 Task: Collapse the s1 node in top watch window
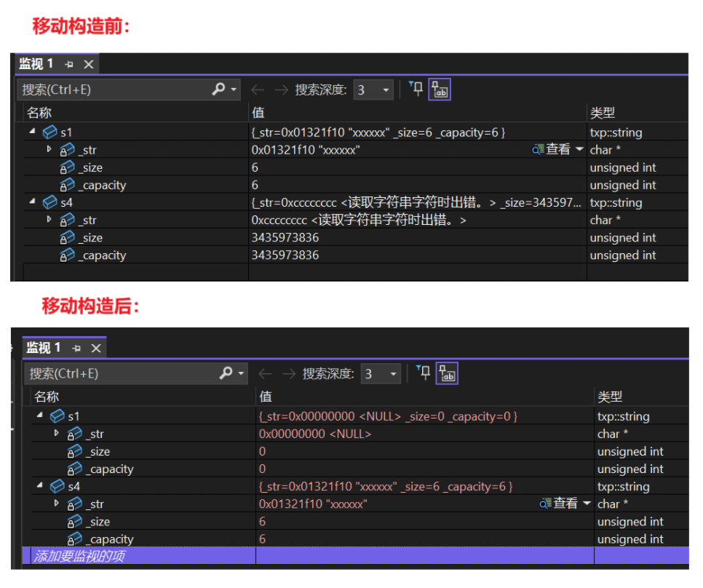[x=32, y=131]
